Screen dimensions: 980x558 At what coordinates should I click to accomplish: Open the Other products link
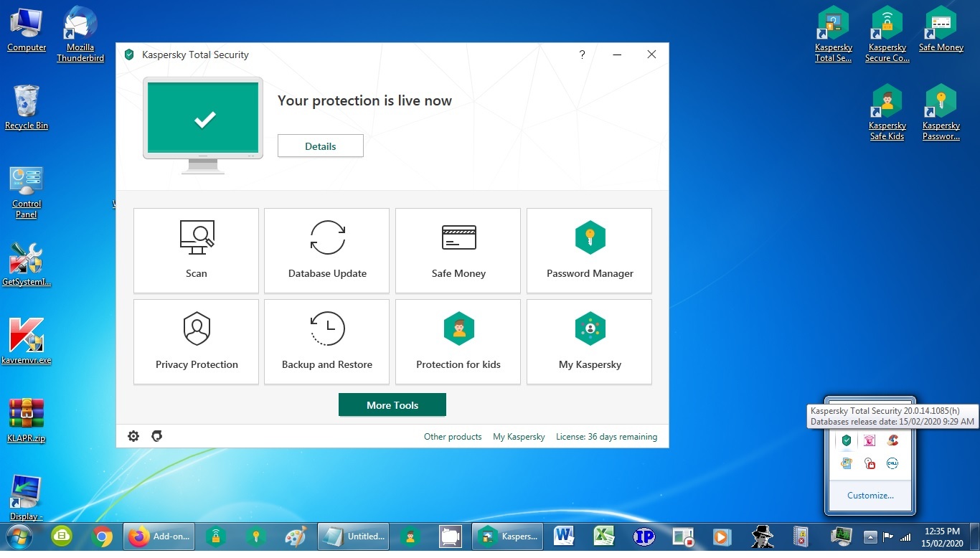(x=453, y=436)
